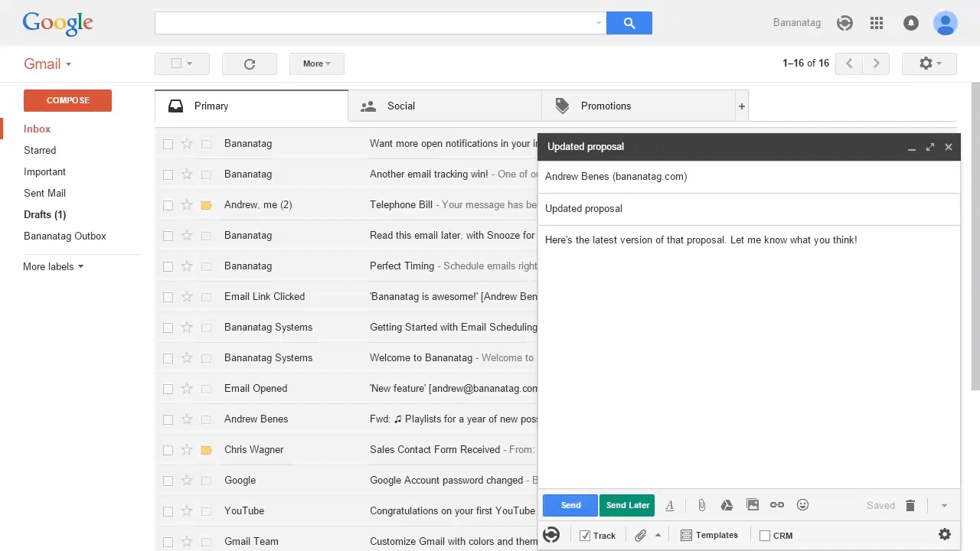Open the More actions dropdown

pyautogui.click(x=317, y=64)
